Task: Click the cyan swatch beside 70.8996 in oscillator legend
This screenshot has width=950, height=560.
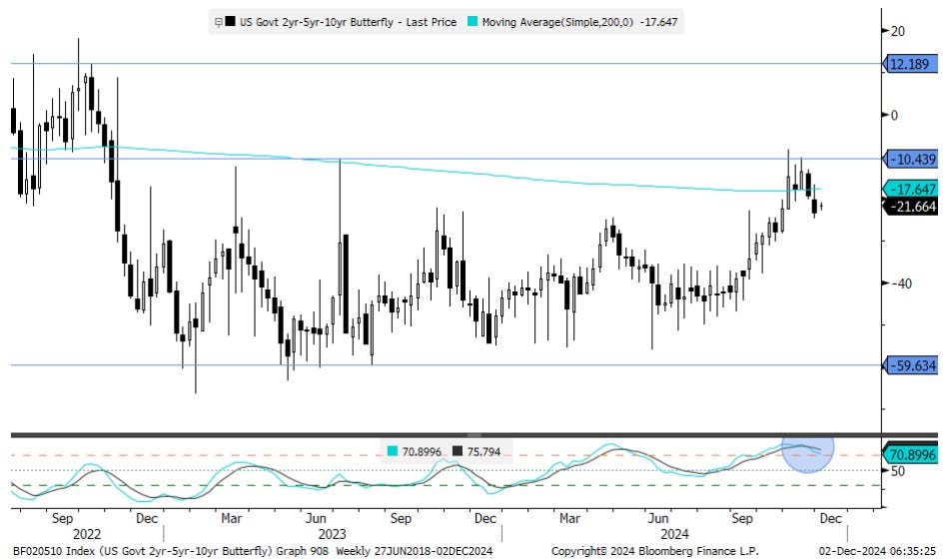Action: [393, 451]
